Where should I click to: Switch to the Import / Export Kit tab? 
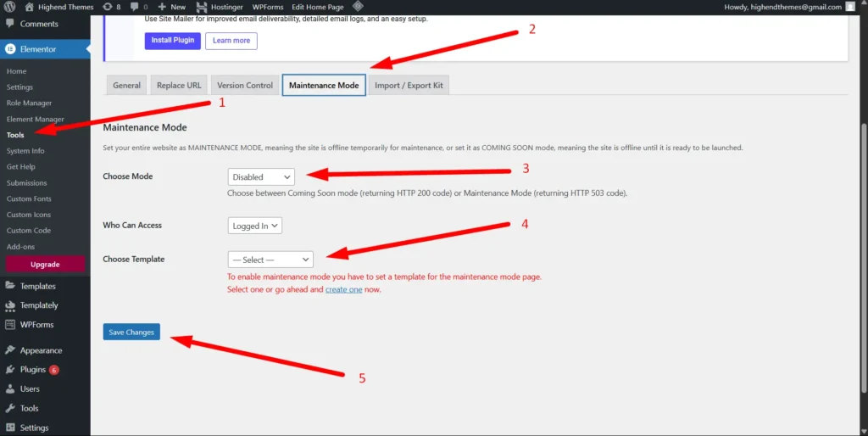point(409,86)
